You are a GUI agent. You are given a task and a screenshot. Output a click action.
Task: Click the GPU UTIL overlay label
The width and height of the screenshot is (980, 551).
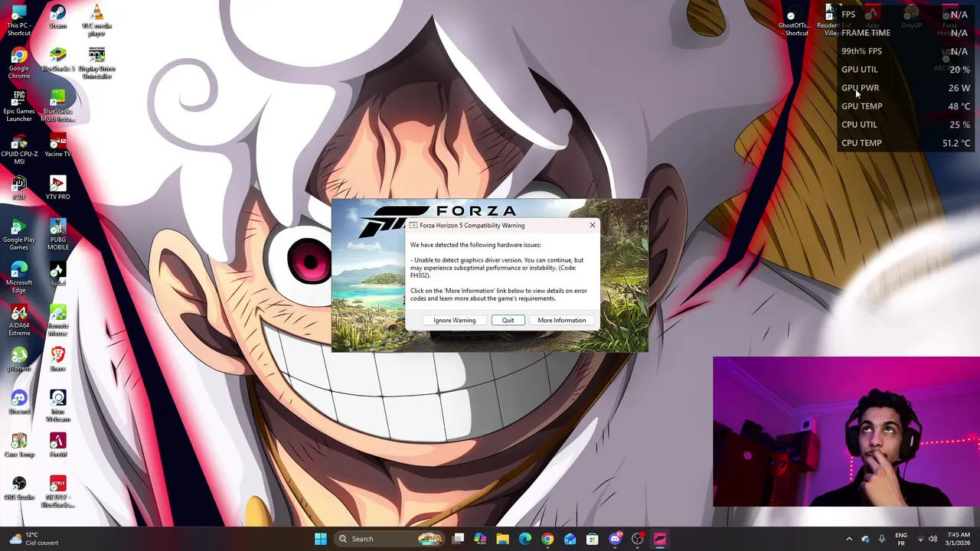click(859, 70)
